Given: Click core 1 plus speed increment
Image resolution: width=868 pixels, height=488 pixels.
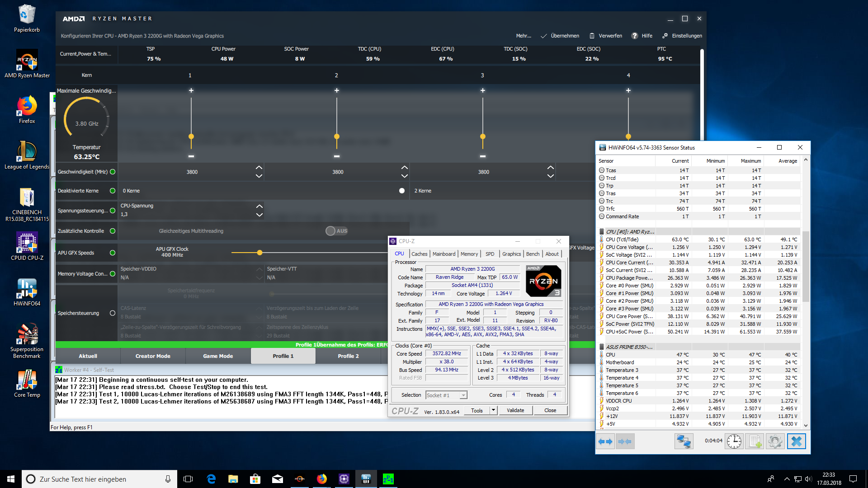Looking at the screenshot, I should click(x=191, y=90).
